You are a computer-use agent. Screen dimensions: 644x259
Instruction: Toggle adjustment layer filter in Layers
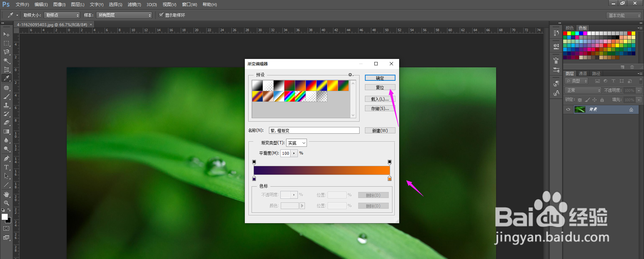(605, 81)
